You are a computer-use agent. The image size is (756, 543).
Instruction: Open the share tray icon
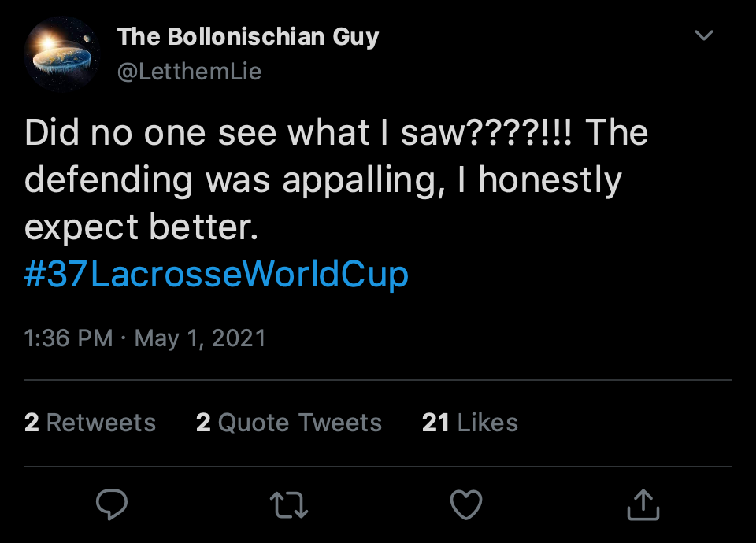643,504
